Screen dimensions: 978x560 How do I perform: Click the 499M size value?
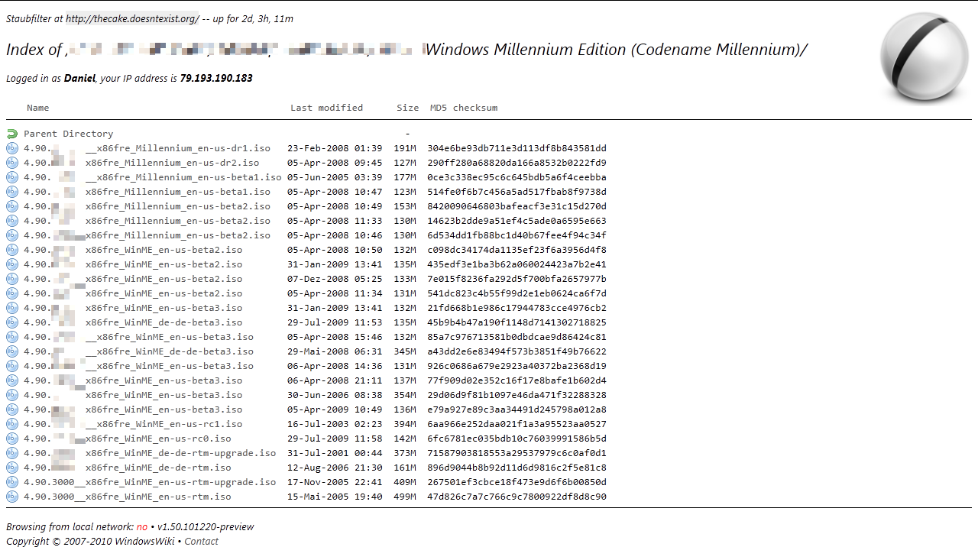click(x=405, y=497)
